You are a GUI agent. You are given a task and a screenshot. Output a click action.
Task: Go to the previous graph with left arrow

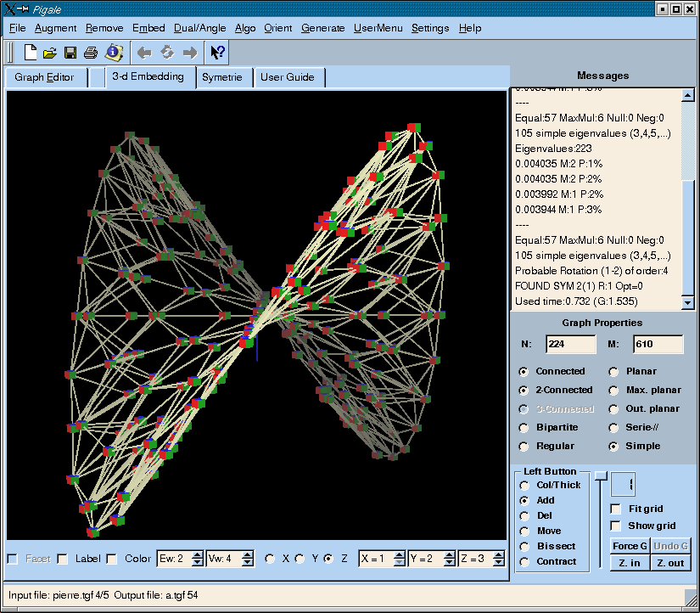144,53
